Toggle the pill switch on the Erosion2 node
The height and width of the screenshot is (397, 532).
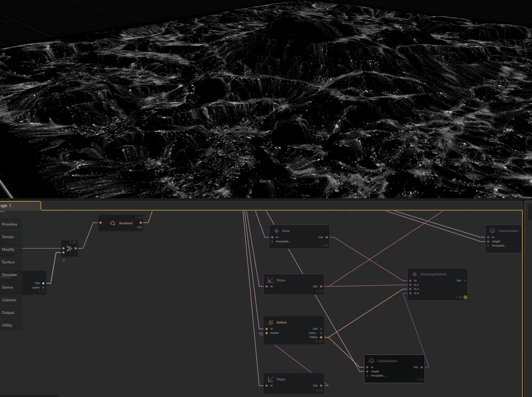(139, 227)
